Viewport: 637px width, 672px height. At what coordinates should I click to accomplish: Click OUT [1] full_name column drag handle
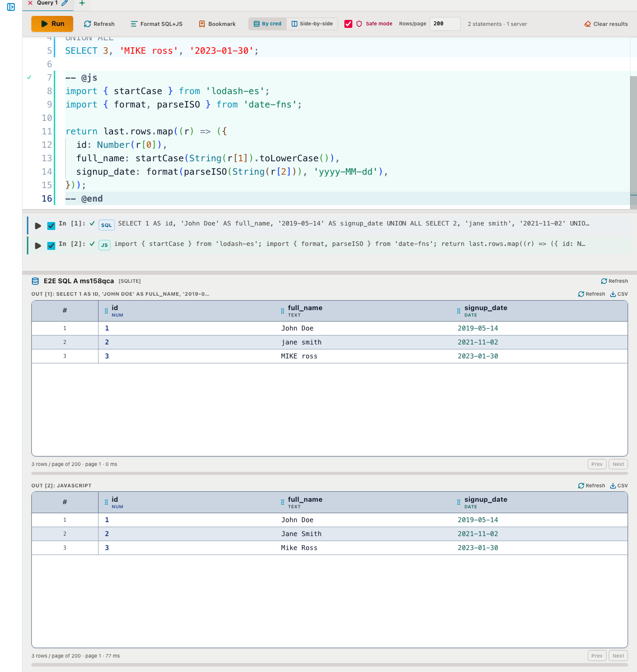tap(283, 311)
